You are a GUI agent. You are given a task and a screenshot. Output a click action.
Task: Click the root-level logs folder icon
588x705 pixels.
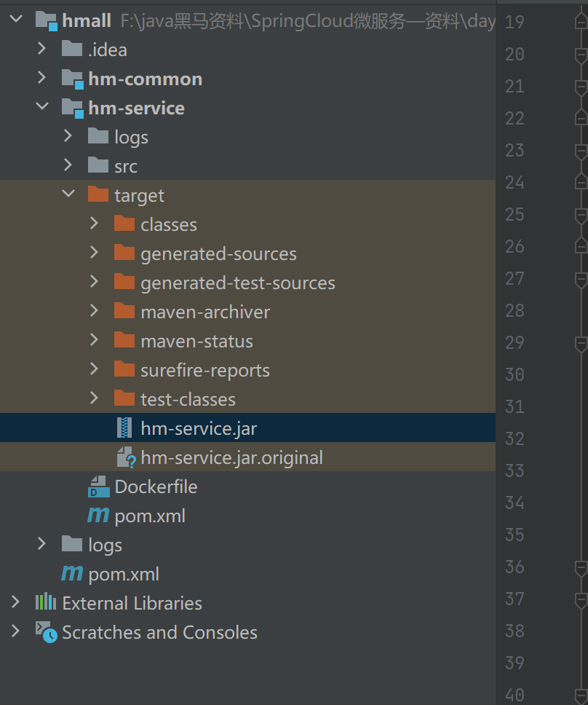click(x=72, y=543)
